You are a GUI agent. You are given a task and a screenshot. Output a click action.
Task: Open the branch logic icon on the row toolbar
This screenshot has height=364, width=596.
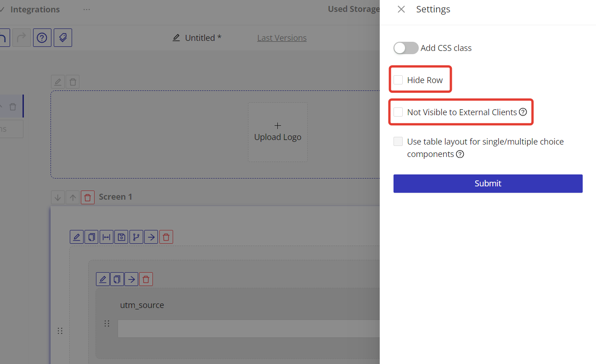(136, 237)
